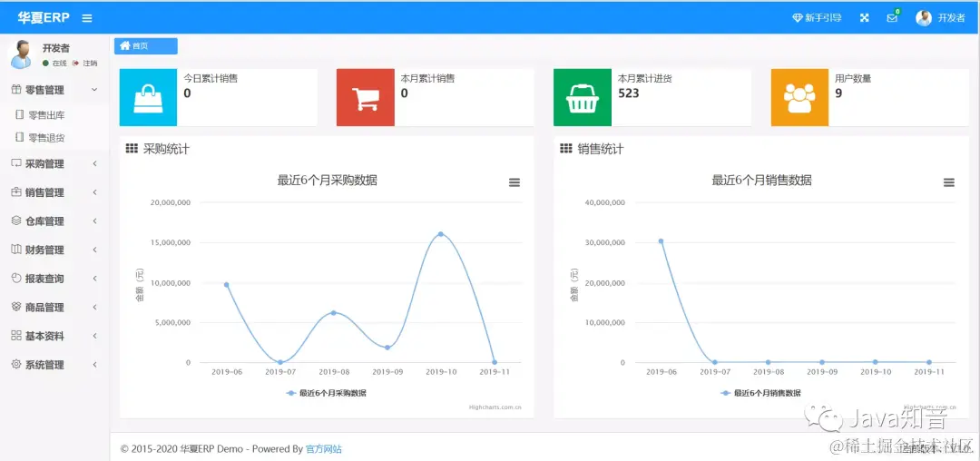Click the Highcharts.com.cn credit in purchase chart

495,407
